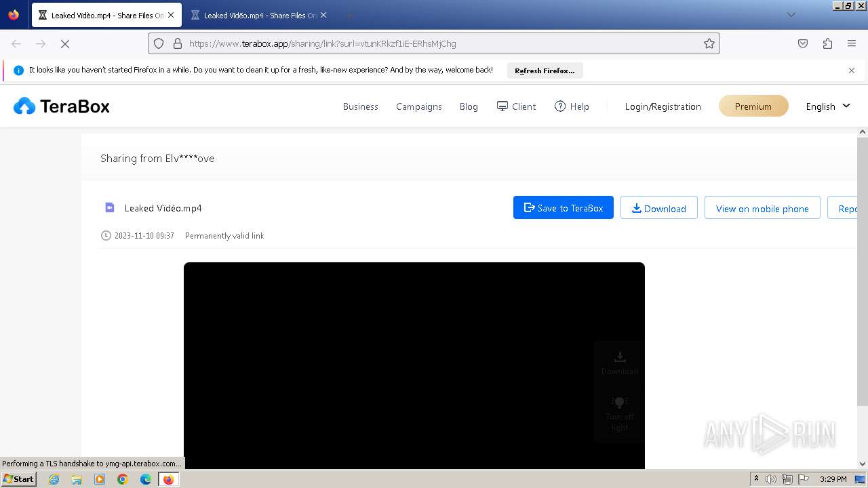Click the info icon in notification bar

coord(18,70)
